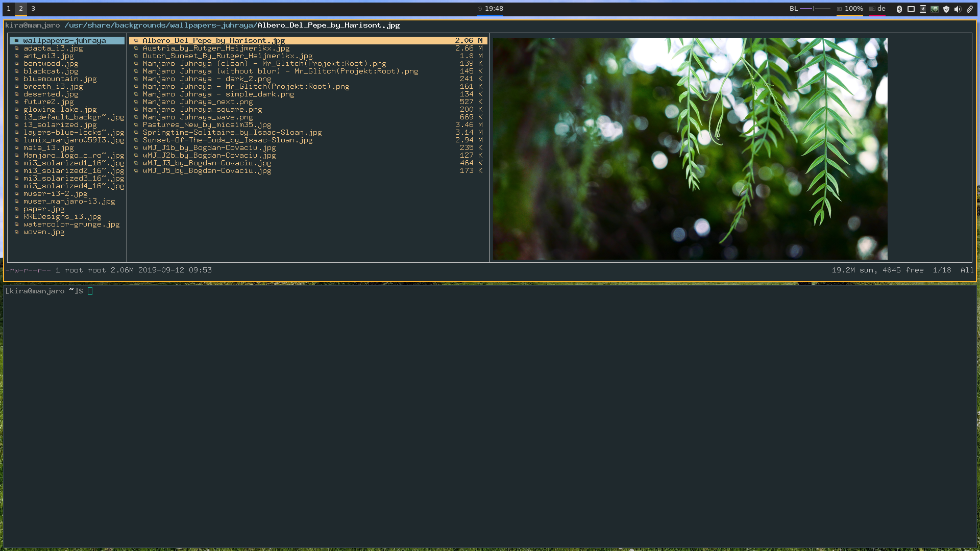
Task: Open clipboard manager via paperclip tray icon
Action: click(970, 9)
